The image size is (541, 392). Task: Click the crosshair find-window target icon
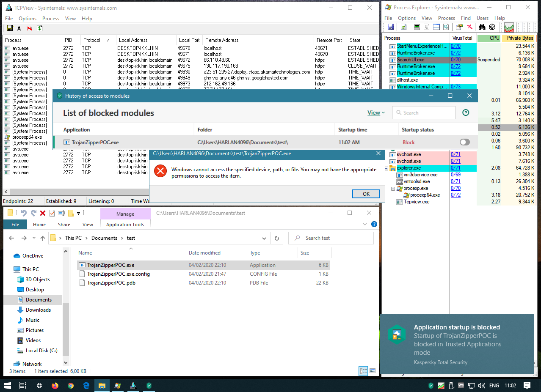pyautogui.click(x=492, y=27)
